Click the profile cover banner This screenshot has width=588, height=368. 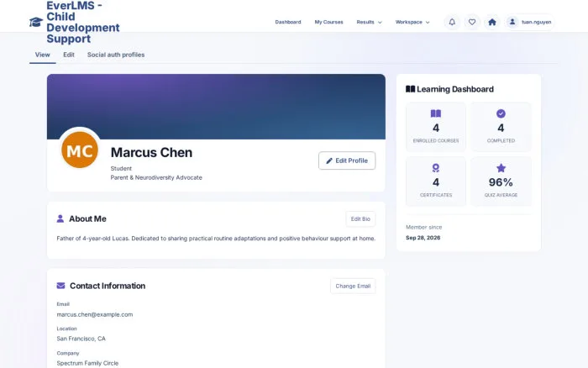click(216, 107)
